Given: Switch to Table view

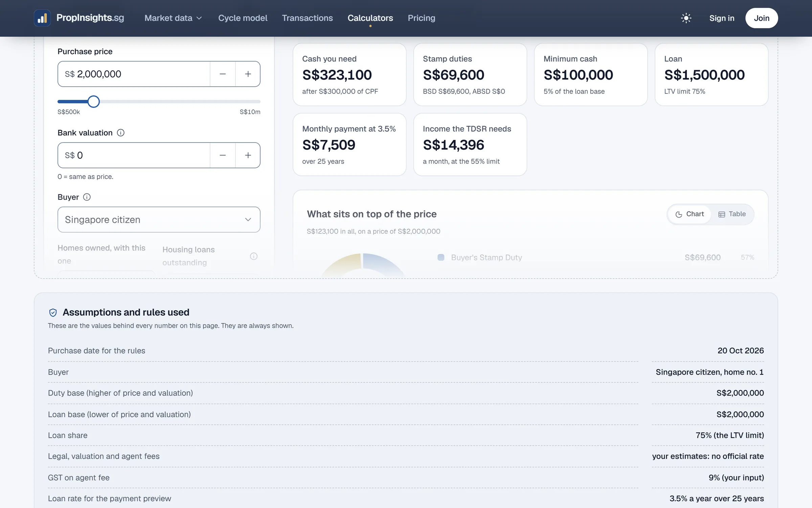Looking at the screenshot, I should pos(732,214).
